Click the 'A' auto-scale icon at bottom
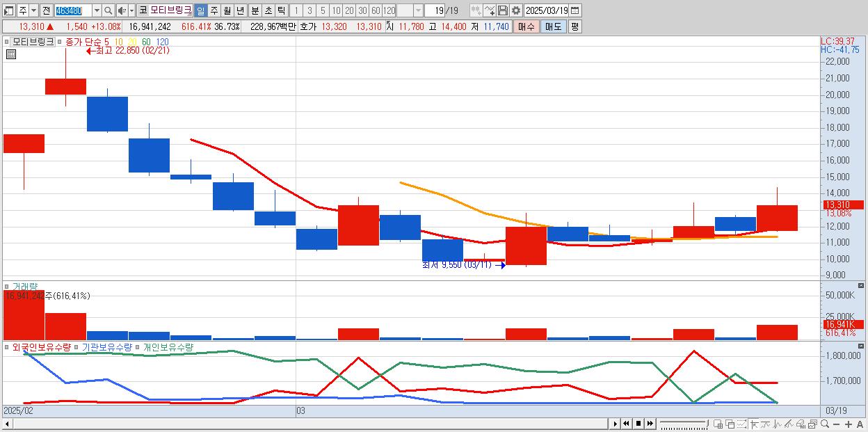 tap(860, 424)
